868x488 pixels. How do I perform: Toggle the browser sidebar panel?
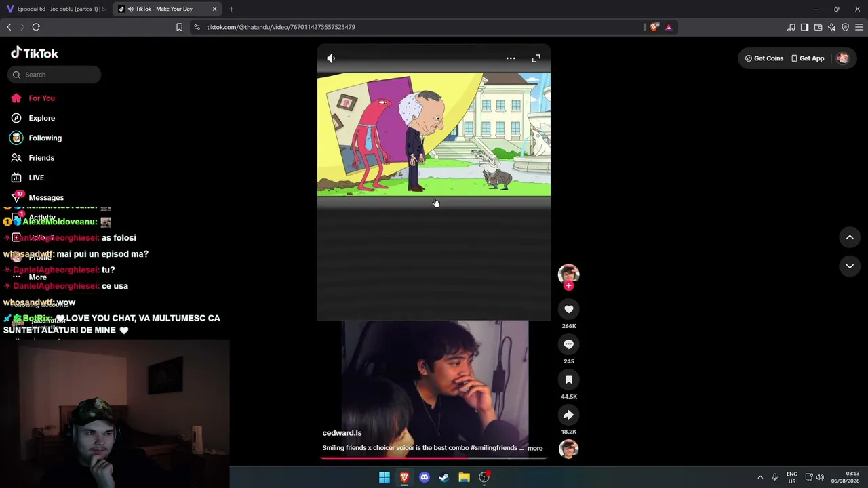(x=804, y=27)
